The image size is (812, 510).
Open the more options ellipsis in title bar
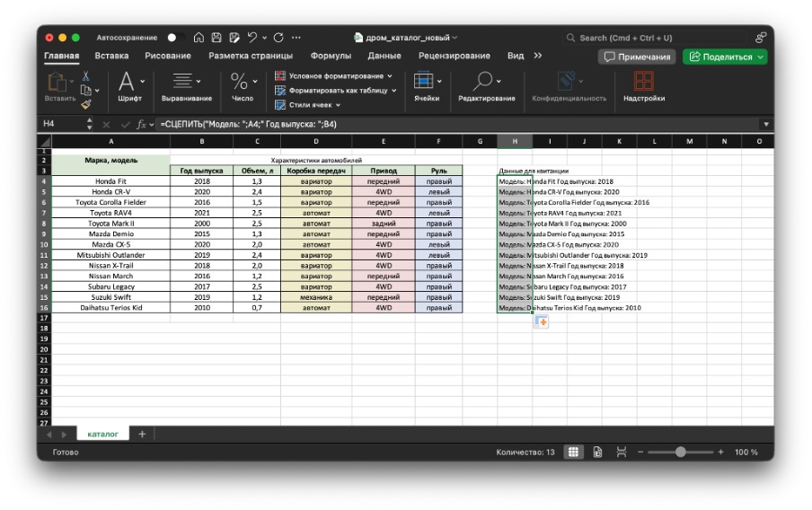(296, 38)
